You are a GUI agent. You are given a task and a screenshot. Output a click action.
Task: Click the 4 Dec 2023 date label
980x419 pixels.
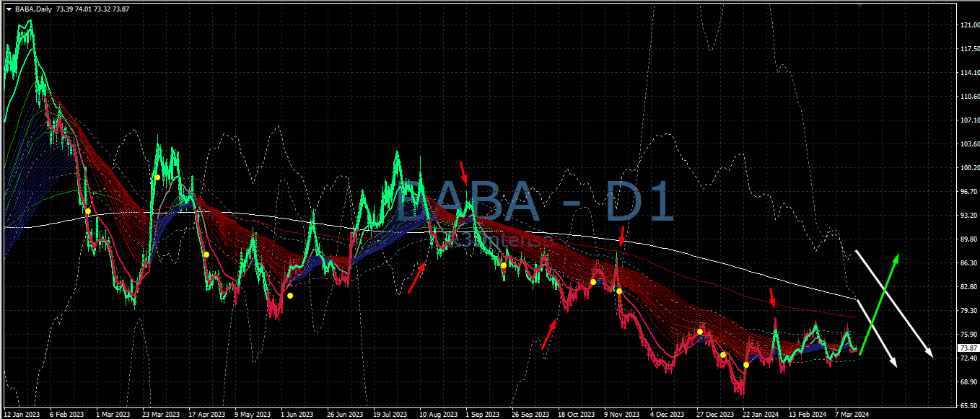click(x=668, y=415)
